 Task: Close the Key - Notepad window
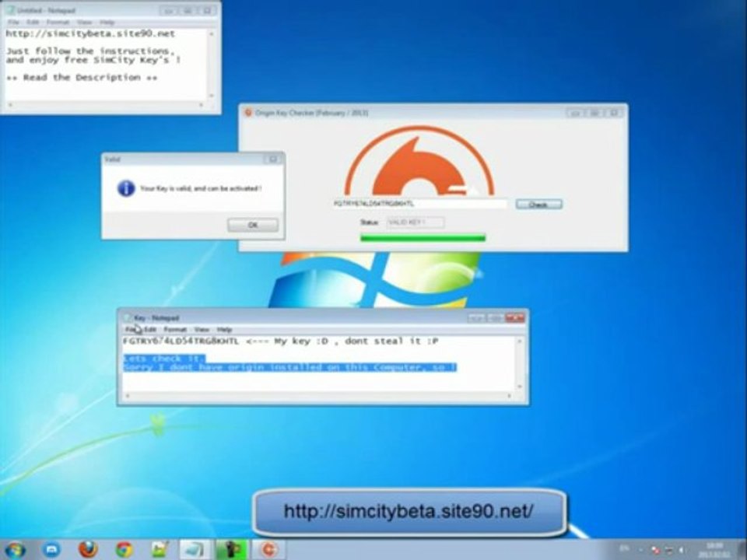[515, 317]
